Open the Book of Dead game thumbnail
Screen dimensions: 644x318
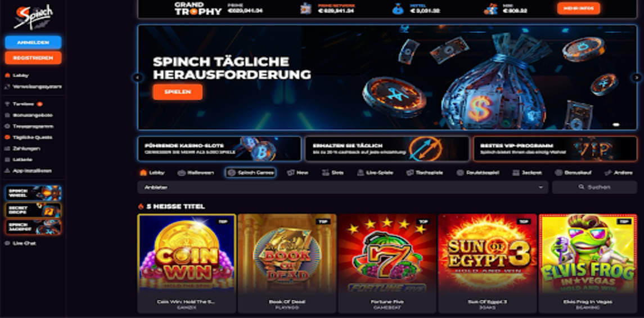[287, 263]
